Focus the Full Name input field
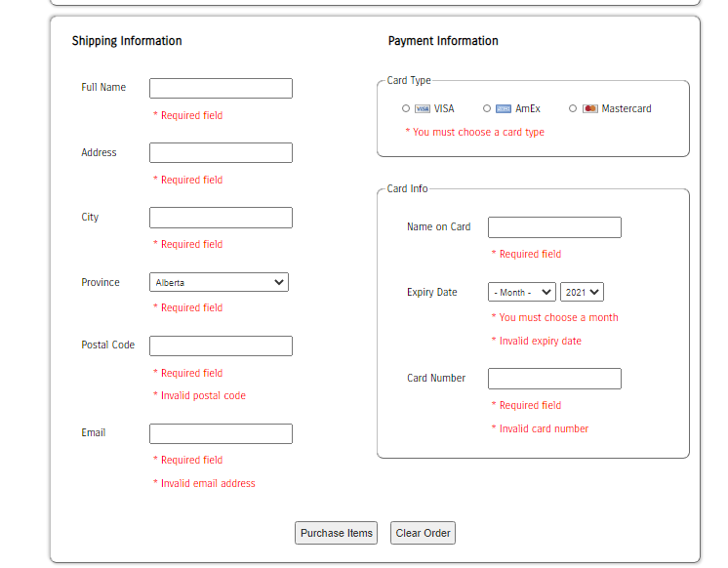The height and width of the screenshot is (568, 728). [221, 88]
